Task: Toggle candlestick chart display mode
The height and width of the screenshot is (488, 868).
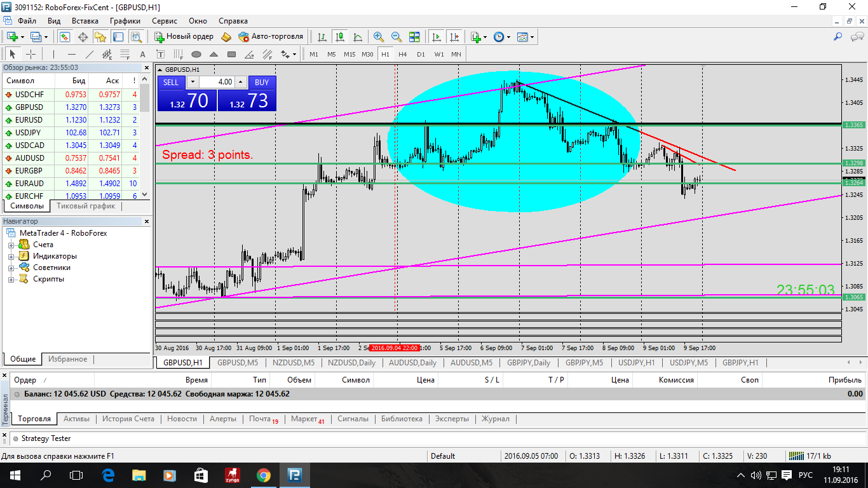Action: pyautogui.click(x=340, y=37)
